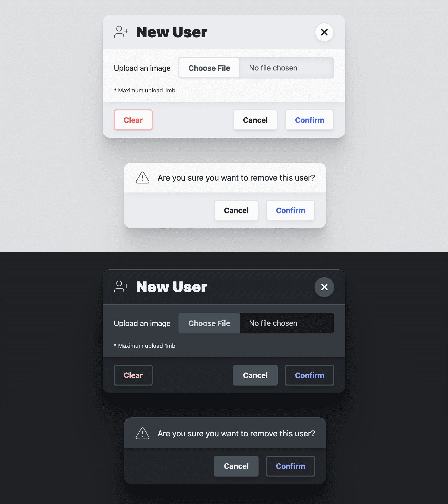Click Cancel in light mode removal confirmation
This screenshot has width=448, height=504.
pyautogui.click(x=236, y=210)
